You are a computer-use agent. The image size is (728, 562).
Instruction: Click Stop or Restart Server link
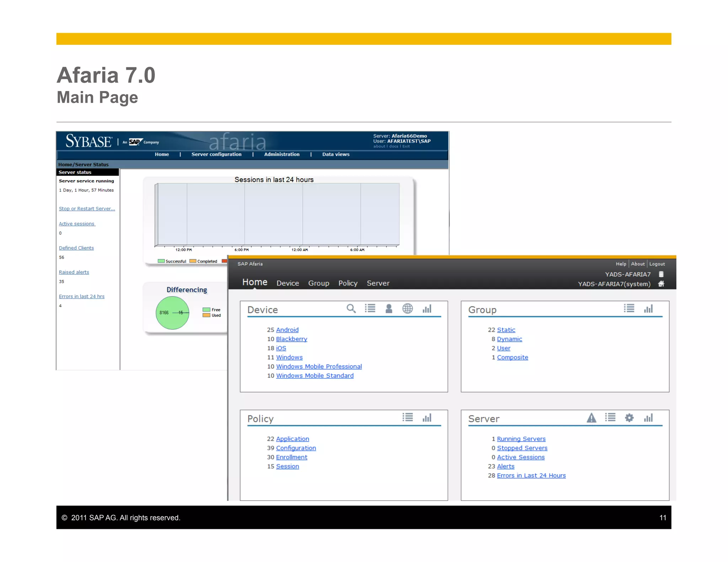(87, 209)
